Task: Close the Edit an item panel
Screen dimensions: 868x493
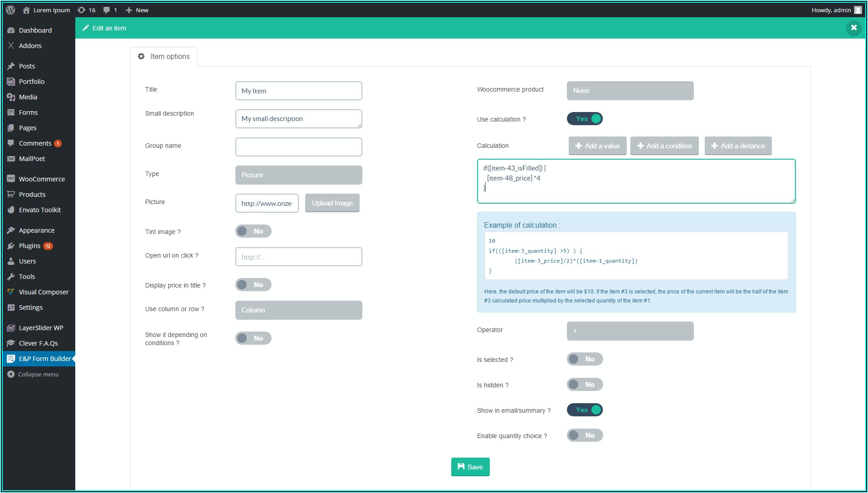Action: pos(853,28)
